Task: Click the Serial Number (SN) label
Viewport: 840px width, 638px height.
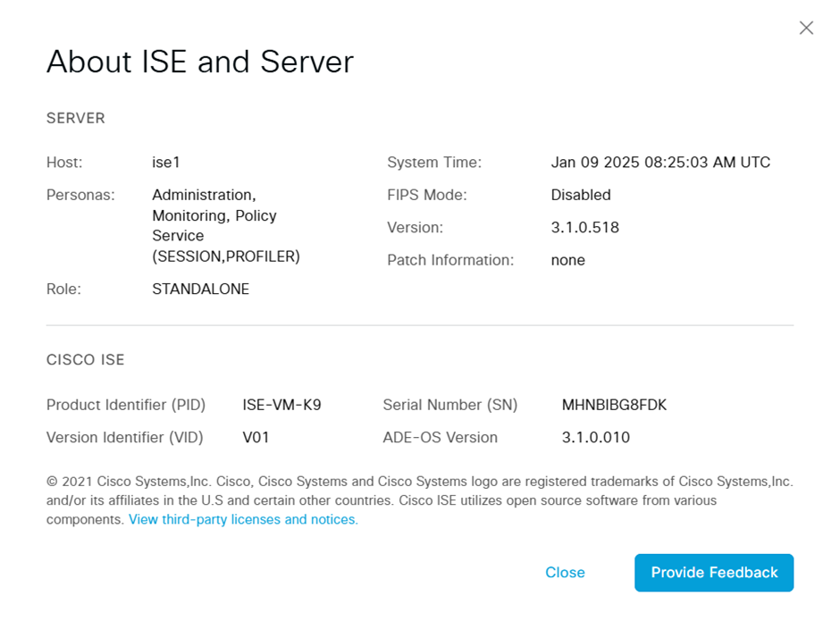Action: pyautogui.click(x=449, y=405)
